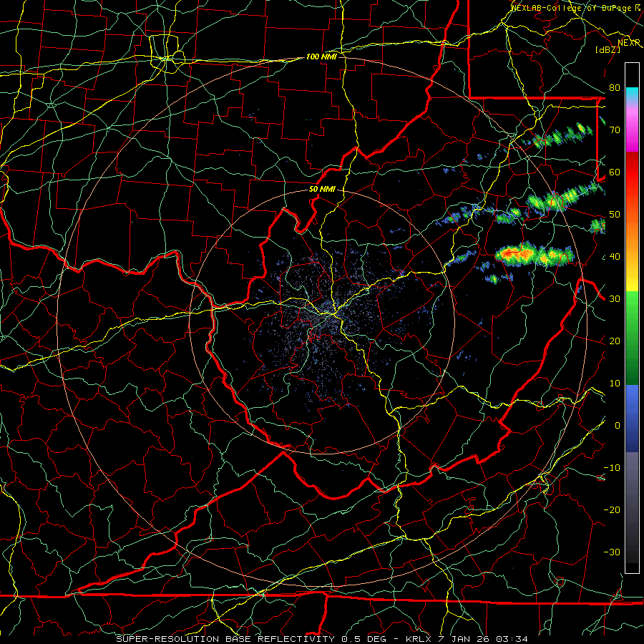
Task: Click the 03:34 timestamp in the caption
Action: coord(512,639)
